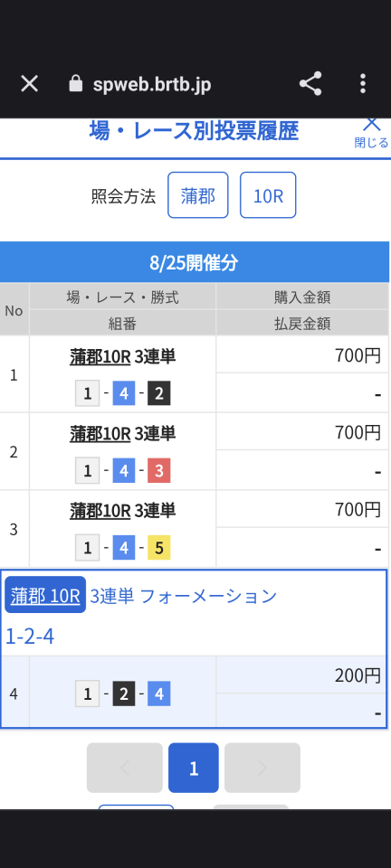Click the lock icon beside spweb.brtb.jp
Viewport: 391px width, 868px height.
click(75, 83)
